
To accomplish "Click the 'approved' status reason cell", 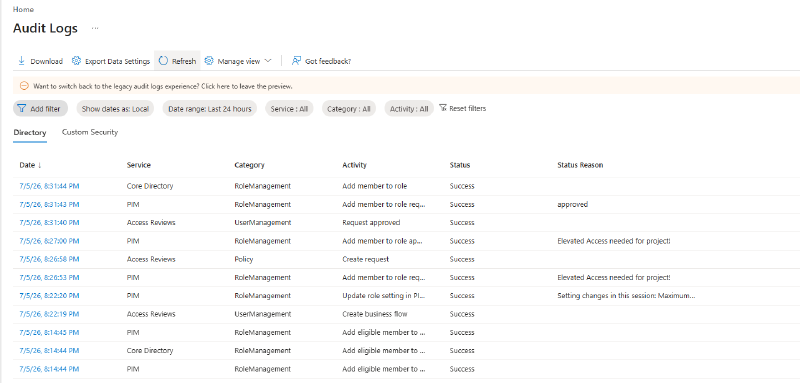I will 572,205.
